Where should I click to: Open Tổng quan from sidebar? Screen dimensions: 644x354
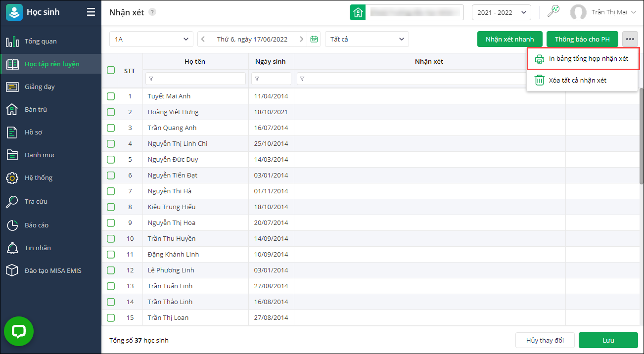click(50, 42)
